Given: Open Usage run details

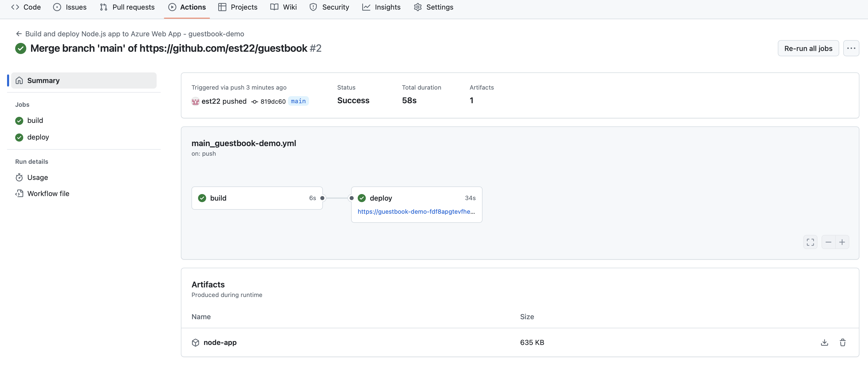Looking at the screenshot, I should point(37,177).
